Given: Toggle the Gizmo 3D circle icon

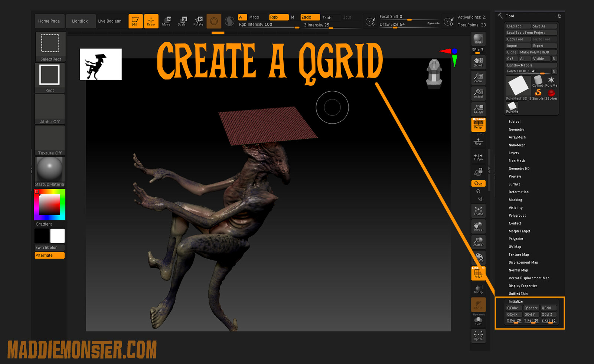Looking at the screenshot, I should pos(214,21).
